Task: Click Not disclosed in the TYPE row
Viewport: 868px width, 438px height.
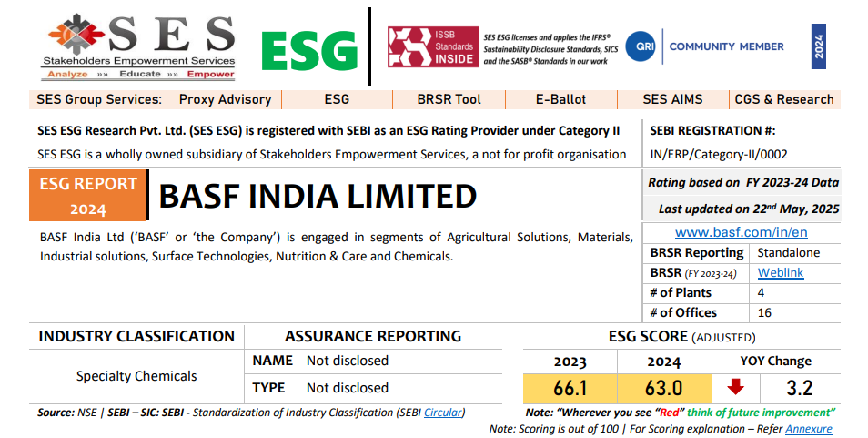Action: coord(347,388)
